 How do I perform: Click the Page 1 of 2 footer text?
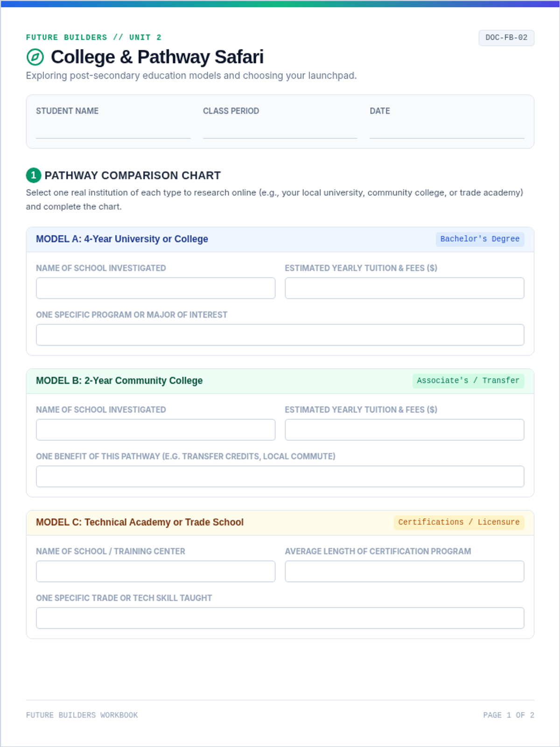coord(509,715)
